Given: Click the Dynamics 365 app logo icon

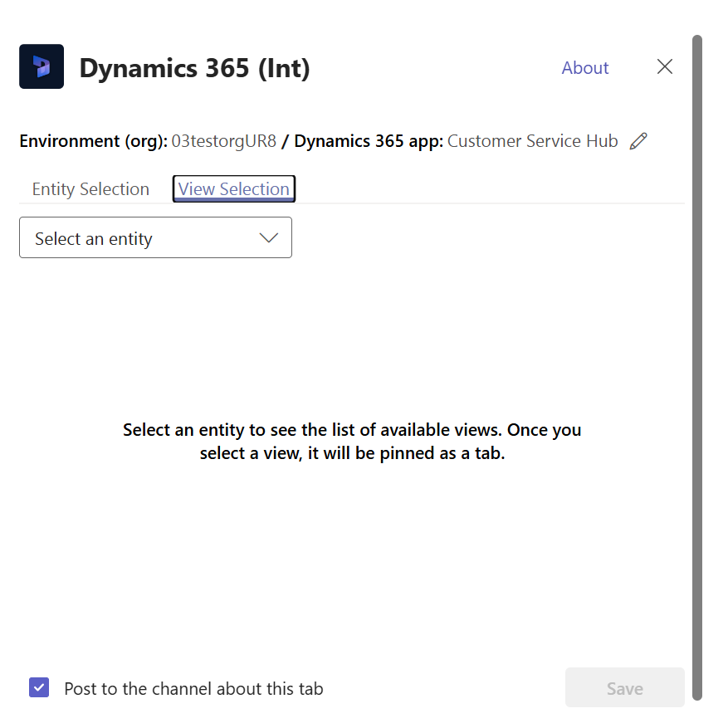Looking at the screenshot, I should tap(42, 66).
